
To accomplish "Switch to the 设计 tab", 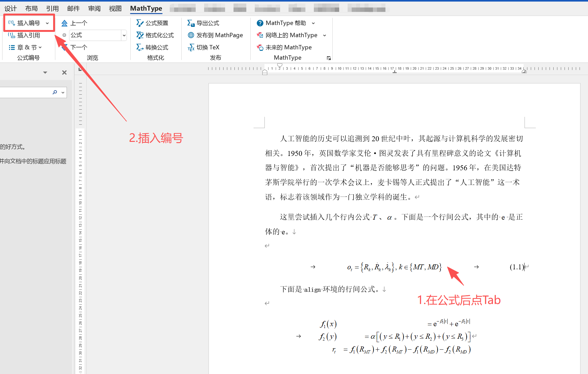I will (10, 8).
